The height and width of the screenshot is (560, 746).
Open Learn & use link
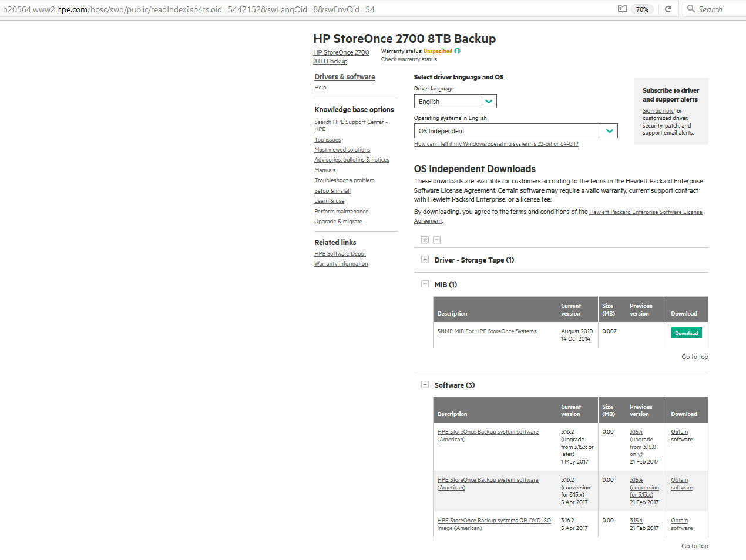pos(329,201)
